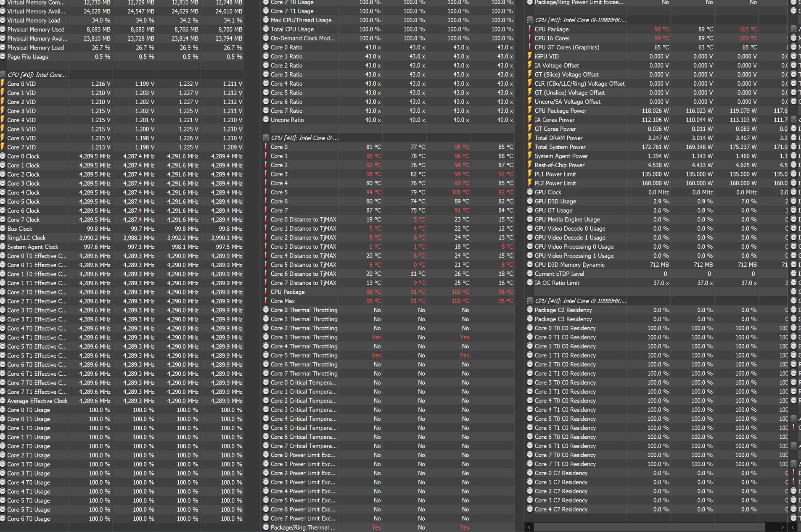Click the 118.026 W value cell
This screenshot has width=801, height=532.
[x=655, y=111]
